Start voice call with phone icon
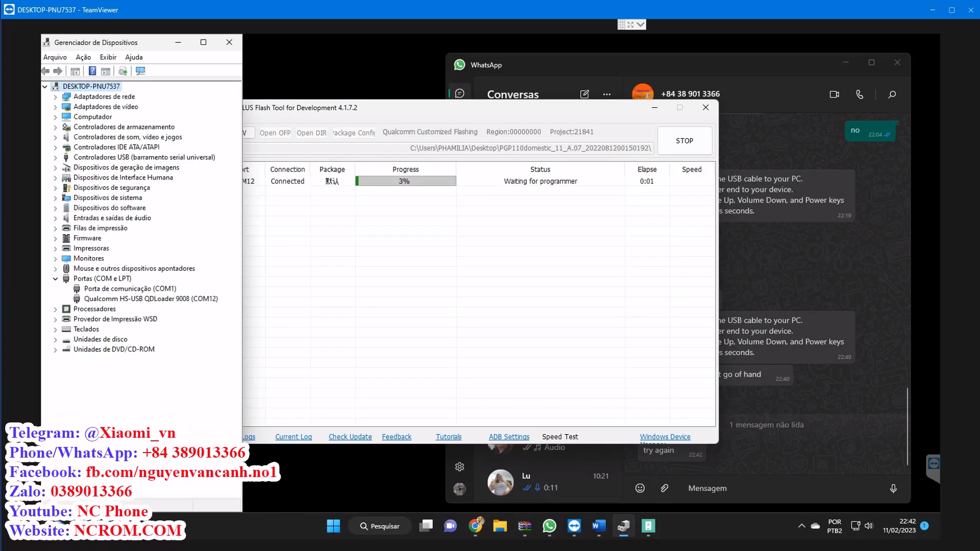Image resolution: width=980 pixels, height=551 pixels. tap(860, 94)
